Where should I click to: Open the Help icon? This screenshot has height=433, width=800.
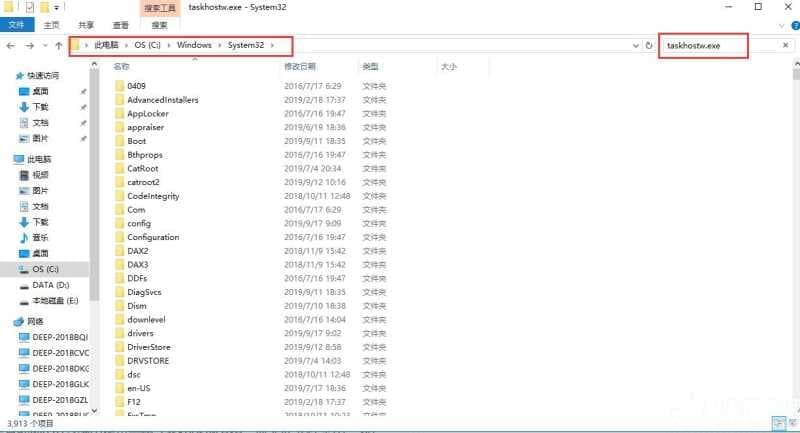tap(795, 25)
